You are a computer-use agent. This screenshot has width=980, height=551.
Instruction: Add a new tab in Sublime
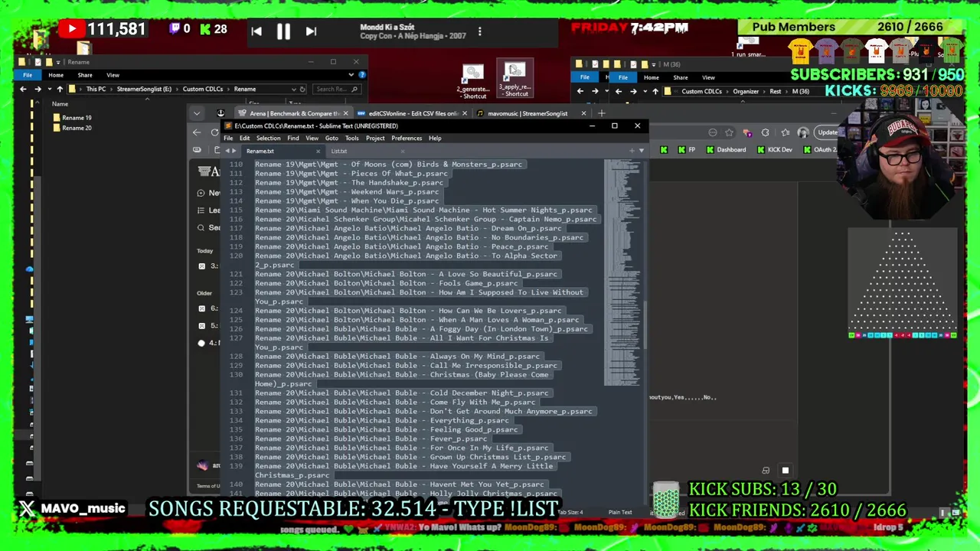[631, 151]
